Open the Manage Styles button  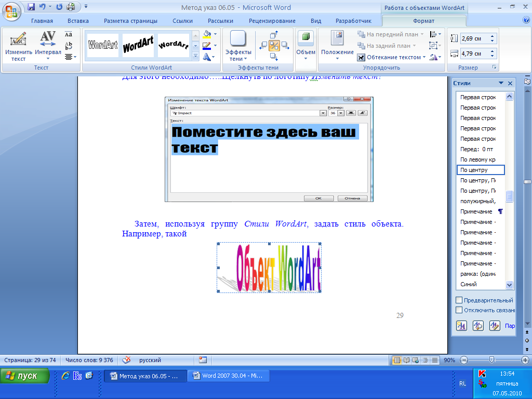pos(495,326)
